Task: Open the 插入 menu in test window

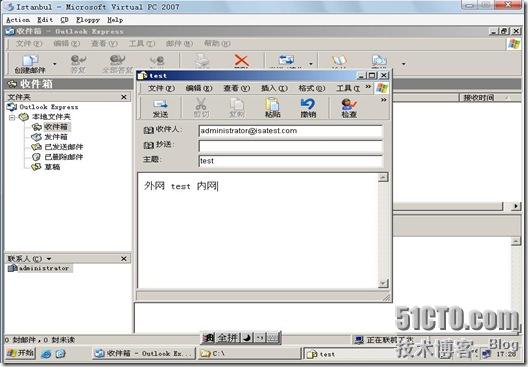Action: tap(274, 88)
